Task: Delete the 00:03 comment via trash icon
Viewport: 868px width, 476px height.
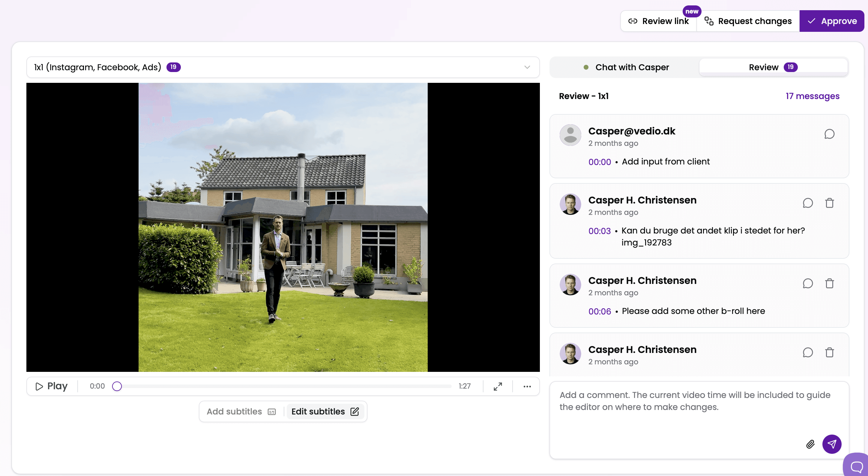Action: (x=829, y=203)
